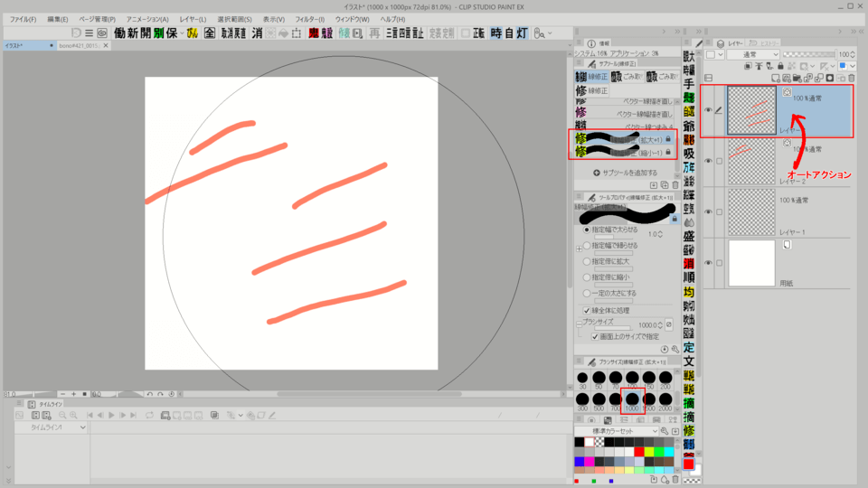Select the 線幅修正 (縮小-1) sub tool

(624, 152)
